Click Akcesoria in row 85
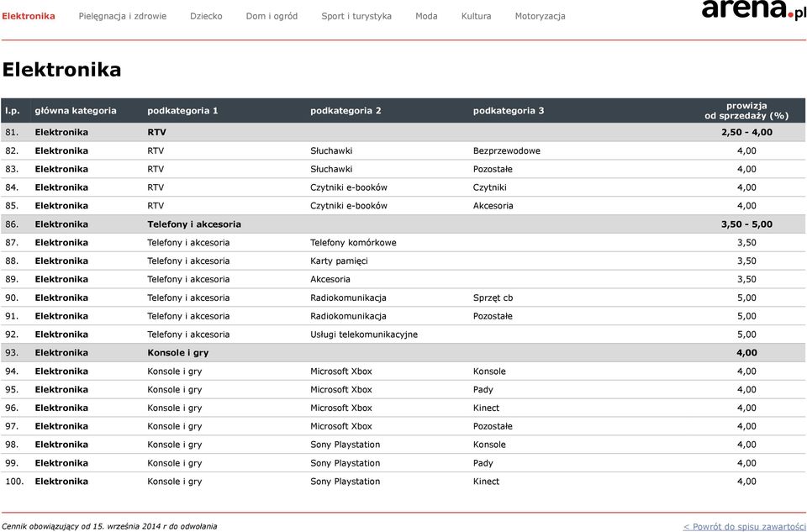 point(493,206)
